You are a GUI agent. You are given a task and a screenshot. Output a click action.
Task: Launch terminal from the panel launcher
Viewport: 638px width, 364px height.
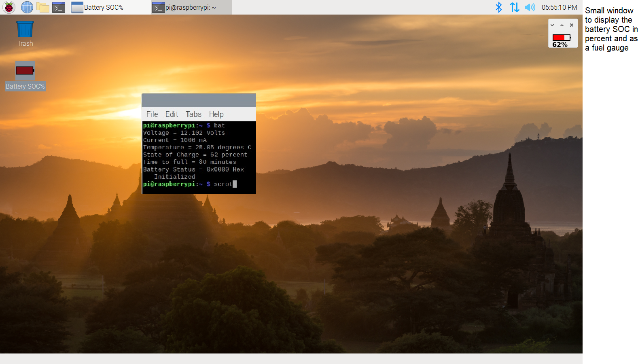[x=59, y=7]
